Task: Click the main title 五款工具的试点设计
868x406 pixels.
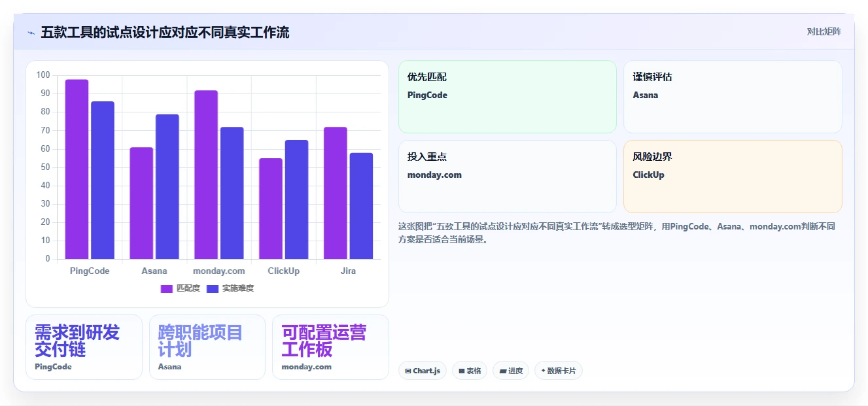Action: point(165,32)
